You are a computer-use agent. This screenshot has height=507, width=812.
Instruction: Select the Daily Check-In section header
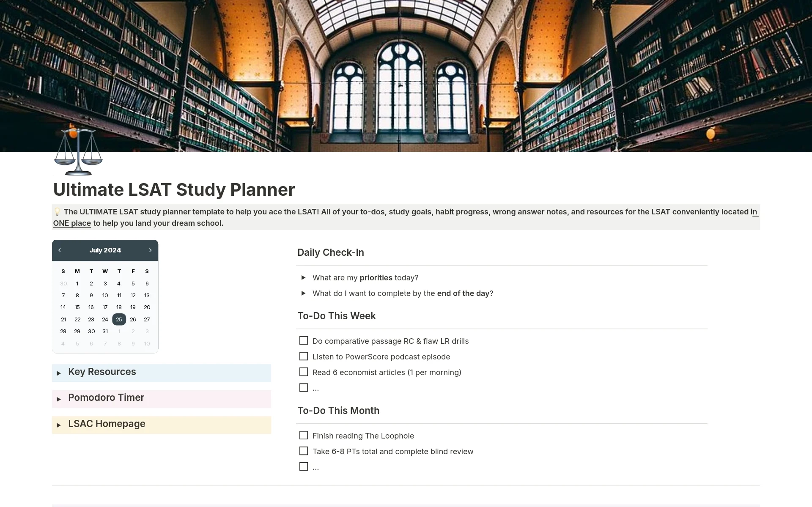pos(331,252)
